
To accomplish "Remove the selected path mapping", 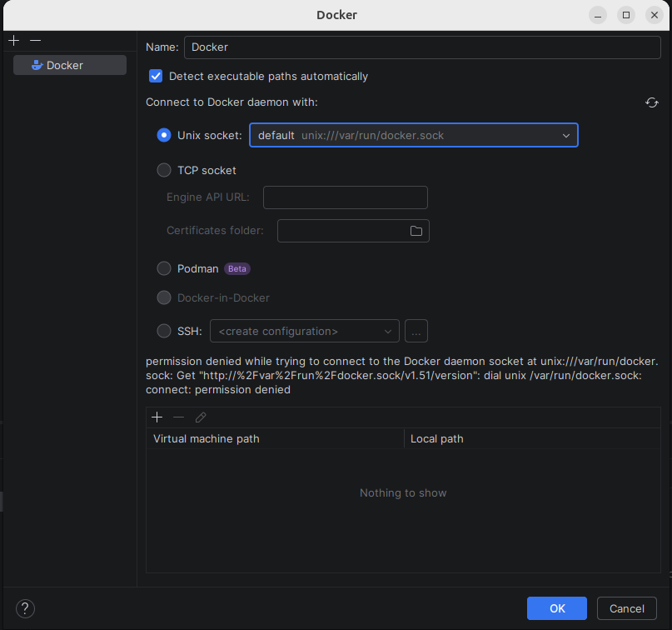I will click(178, 417).
